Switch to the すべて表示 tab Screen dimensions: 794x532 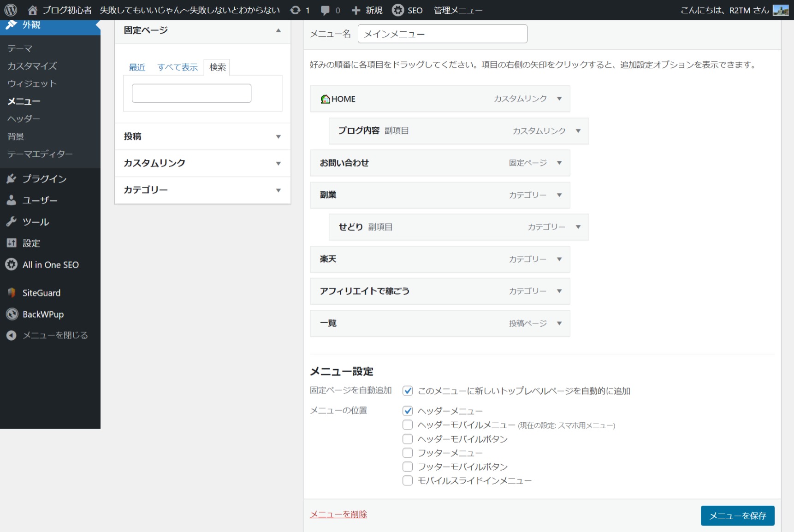178,67
